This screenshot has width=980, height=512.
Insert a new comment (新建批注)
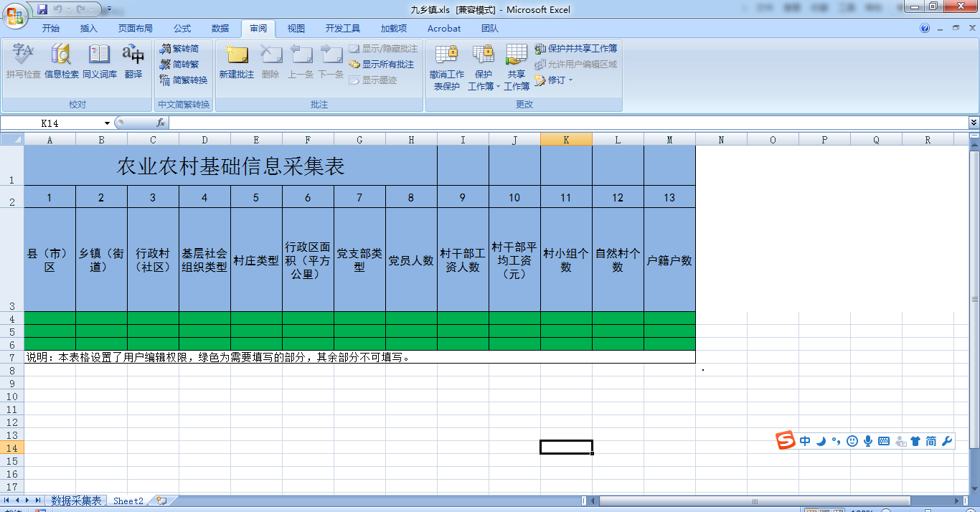237,60
